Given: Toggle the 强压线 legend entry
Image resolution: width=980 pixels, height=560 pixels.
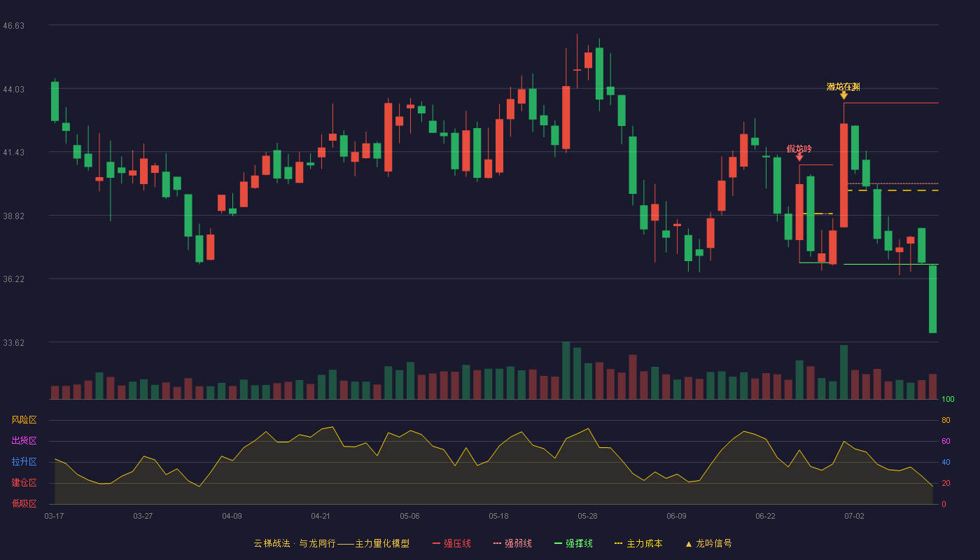Looking at the screenshot, I should [x=451, y=543].
